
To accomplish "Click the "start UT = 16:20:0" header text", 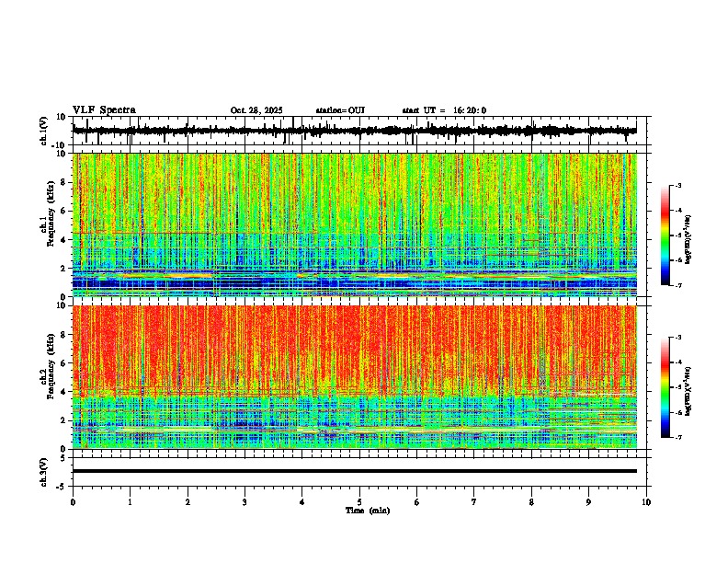I will click(x=444, y=110).
